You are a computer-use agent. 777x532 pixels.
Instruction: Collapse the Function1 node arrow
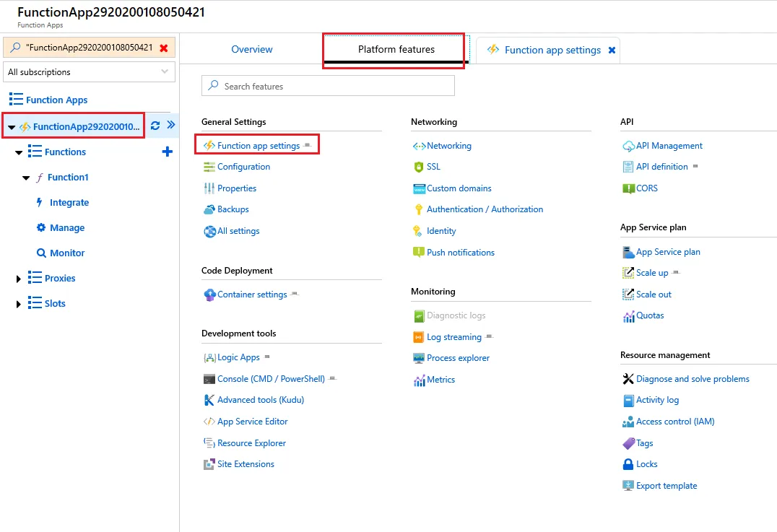tap(26, 178)
